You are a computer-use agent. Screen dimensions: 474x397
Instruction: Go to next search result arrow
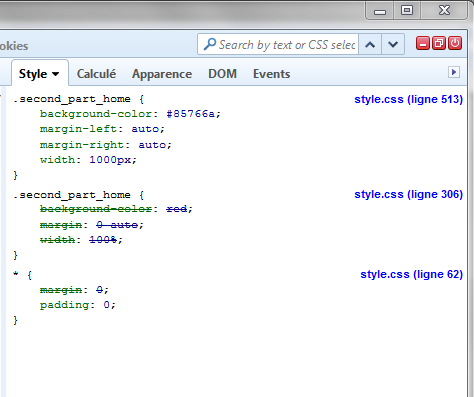click(x=393, y=44)
